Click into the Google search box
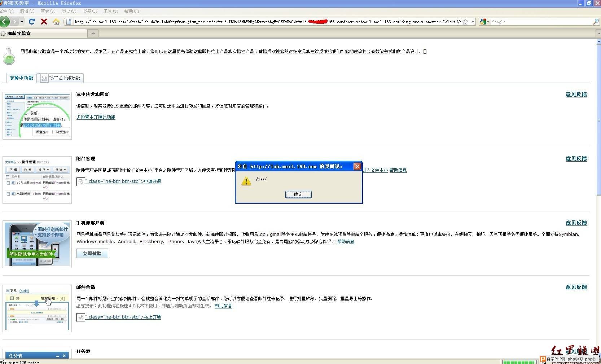Screen dimensions: 601x364 pyautogui.click(x=541, y=22)
